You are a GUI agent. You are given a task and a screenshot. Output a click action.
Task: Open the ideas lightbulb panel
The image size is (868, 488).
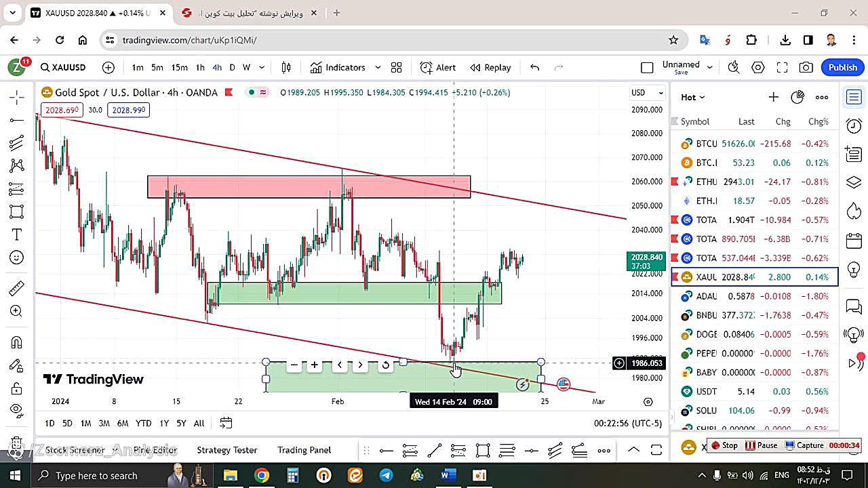click(854, 269)
